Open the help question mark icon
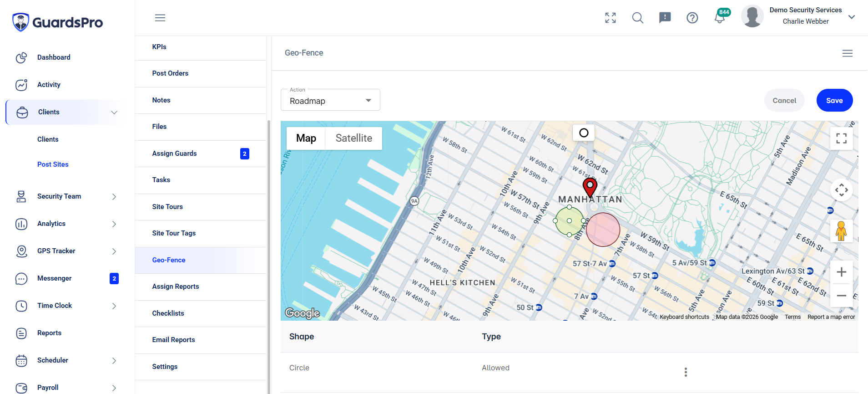The height and width of the screenshot is (394, 868). (692, 18)
